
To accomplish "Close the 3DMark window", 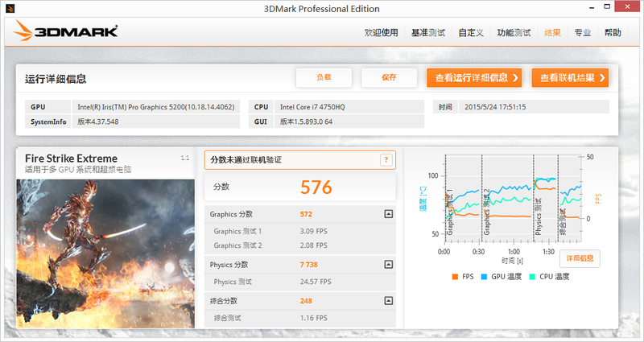I will coord(628,6).
